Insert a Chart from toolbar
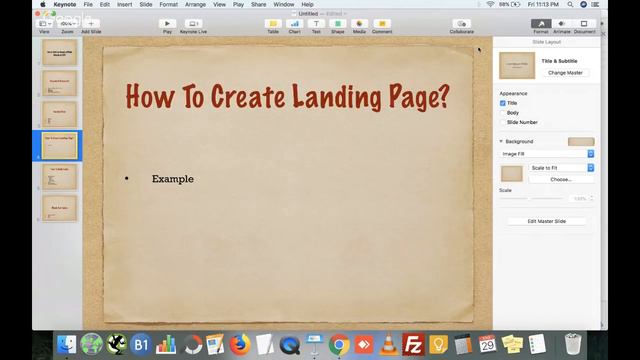 point(294,24)
